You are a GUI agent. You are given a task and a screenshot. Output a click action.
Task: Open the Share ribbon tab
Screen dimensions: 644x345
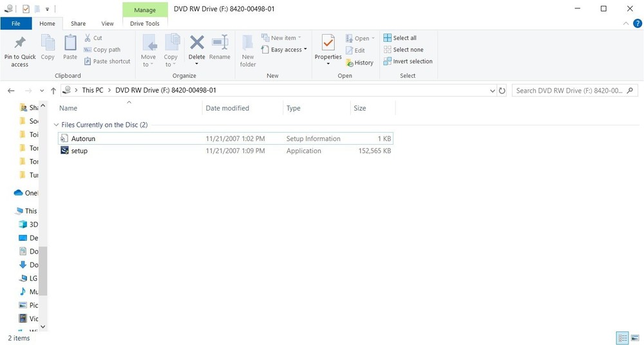point(79,24)
